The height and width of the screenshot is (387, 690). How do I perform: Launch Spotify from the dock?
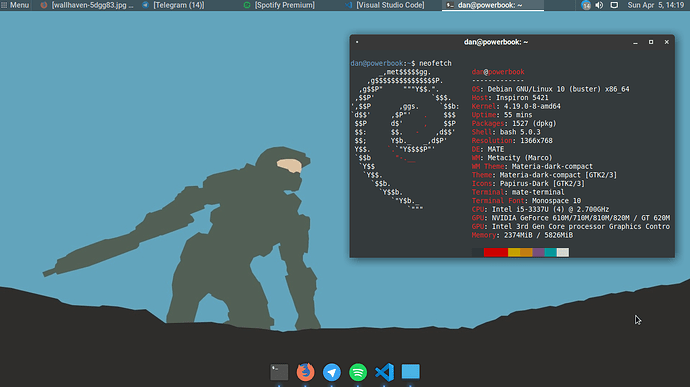coord(358,372)
